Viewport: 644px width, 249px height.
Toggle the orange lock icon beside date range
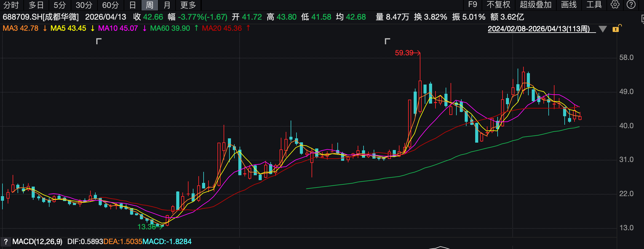tap(617, 29)
